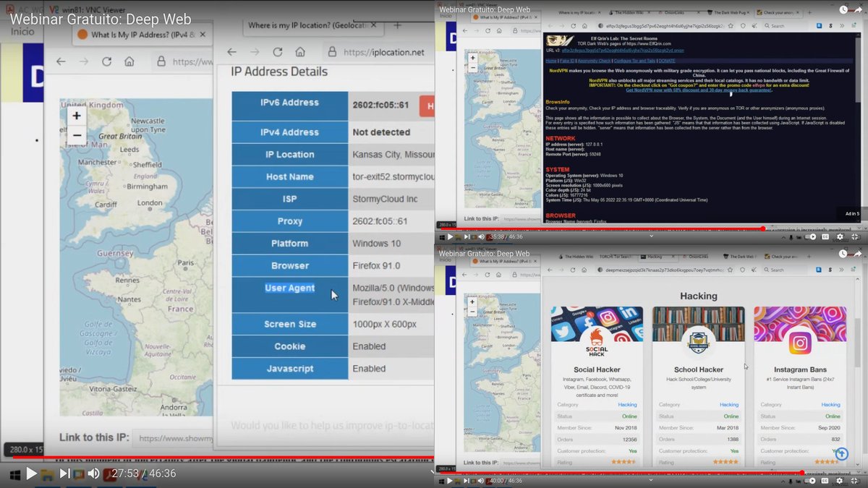Toggle autoplay on bottom-right video
The height and width of the screenshot is (488, 868).
point(811,480)
